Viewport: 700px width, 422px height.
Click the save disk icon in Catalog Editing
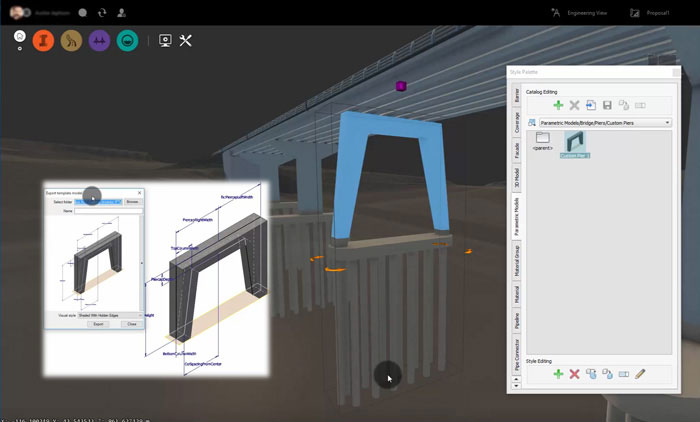(606, 105)
